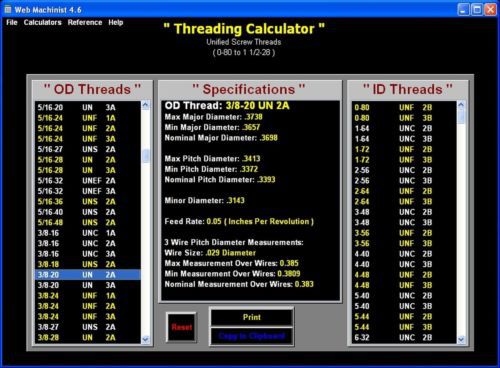The image size is (500, 368).
Task: Select 0-80 UNF 3B ID thread
Action: pyautogui.click(x=404, y=118)
